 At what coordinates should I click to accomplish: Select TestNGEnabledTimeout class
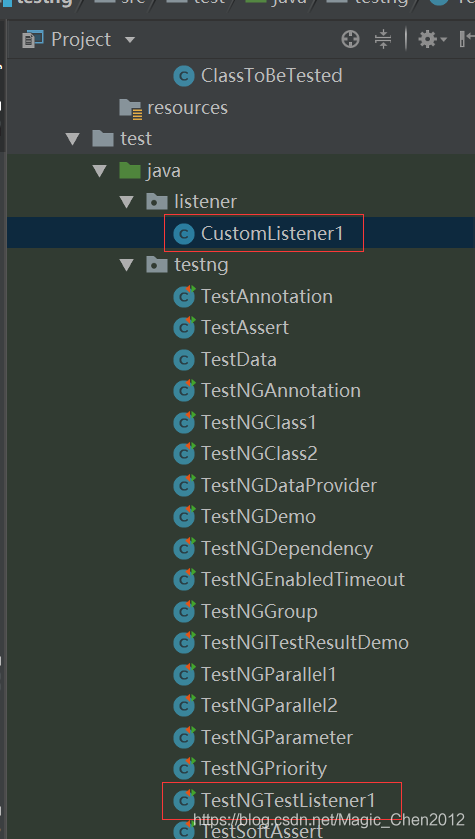coord(303,579)
